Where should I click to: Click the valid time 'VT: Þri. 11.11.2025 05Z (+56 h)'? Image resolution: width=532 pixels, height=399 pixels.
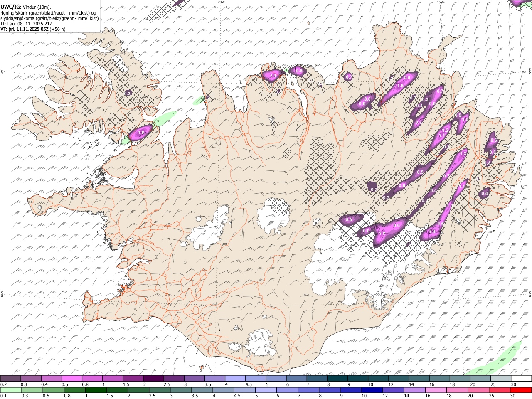(x=33, y=29)
